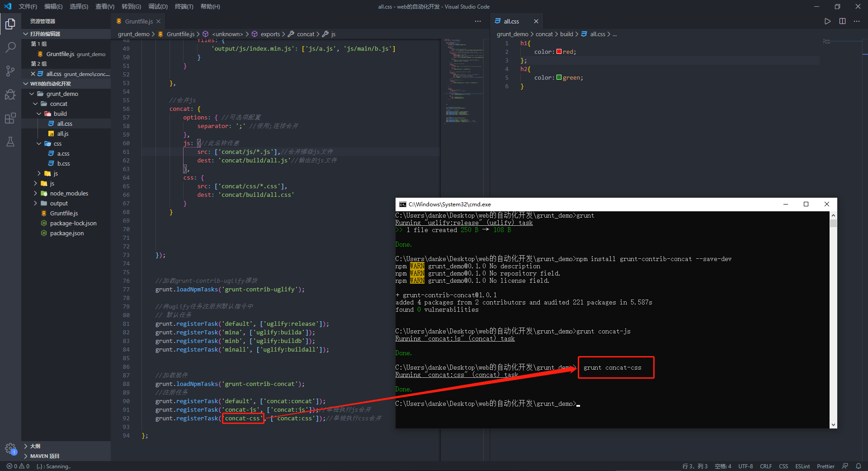Close all.css in open editors list
Screen dimensions: 868x471
point(33,74)
